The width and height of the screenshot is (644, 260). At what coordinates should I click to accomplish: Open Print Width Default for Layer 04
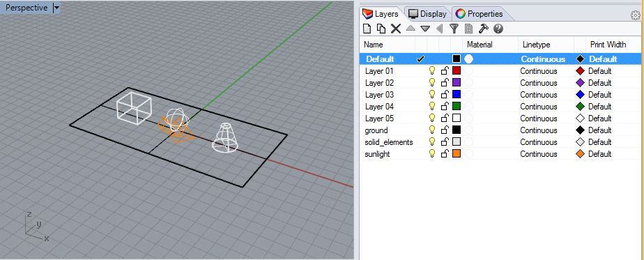tap(599, 107)
